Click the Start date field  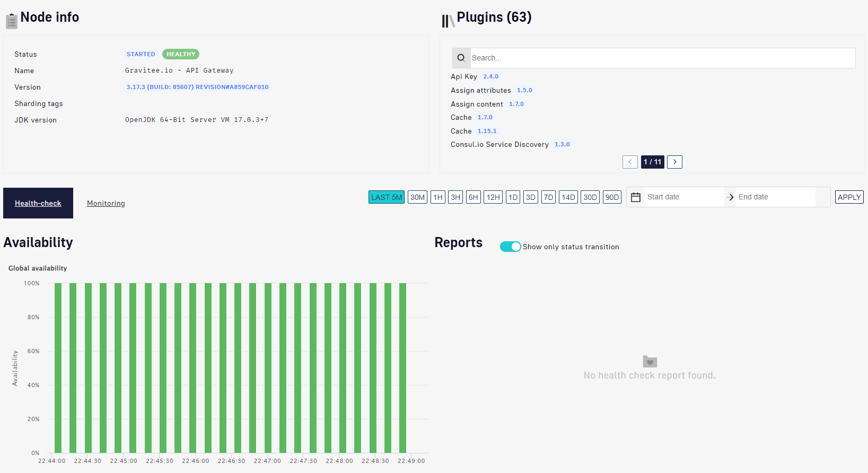[x=684, y=197]
